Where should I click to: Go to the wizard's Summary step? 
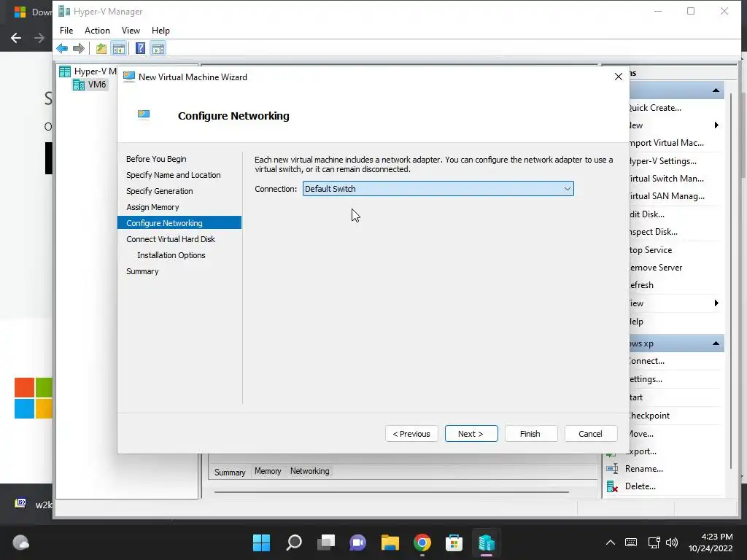click(142, 271)
